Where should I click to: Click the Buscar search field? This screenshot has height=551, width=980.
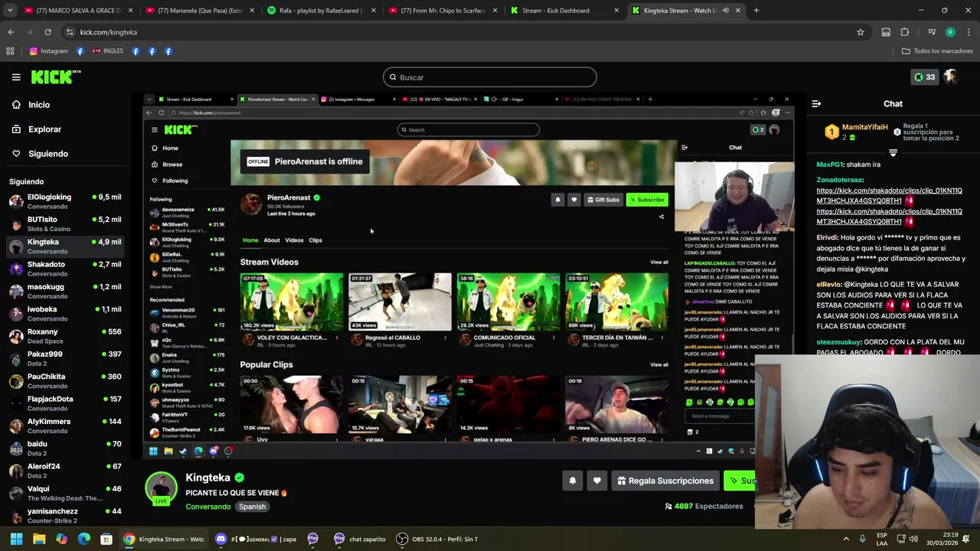pos(490,77)
